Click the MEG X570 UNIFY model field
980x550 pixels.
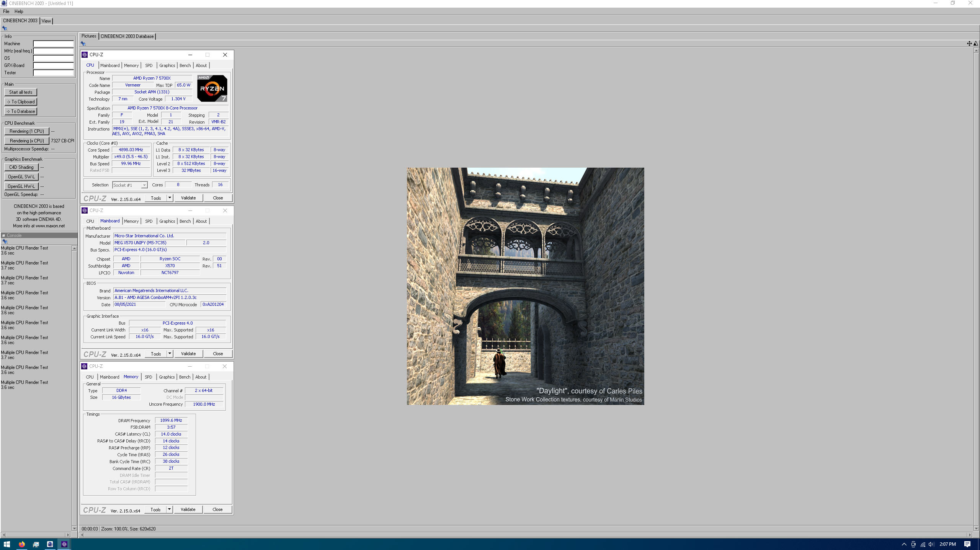149,243
